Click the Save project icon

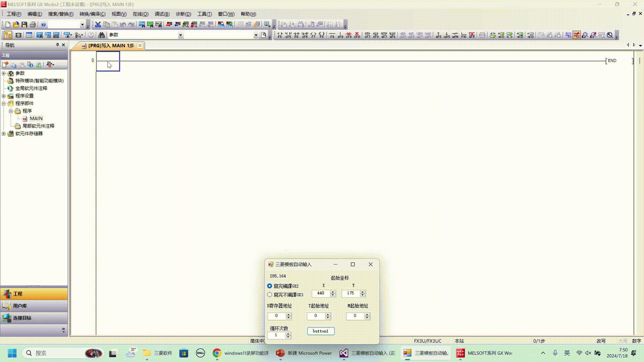[x=24, y=24]
